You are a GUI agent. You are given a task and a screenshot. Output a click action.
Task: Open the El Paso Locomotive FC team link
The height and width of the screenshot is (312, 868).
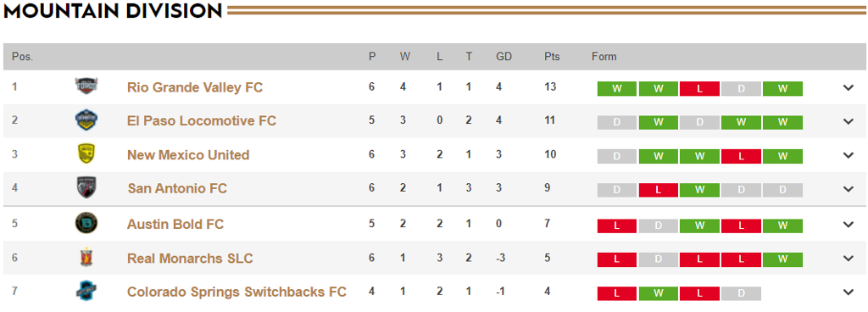(x=202, y=120)
